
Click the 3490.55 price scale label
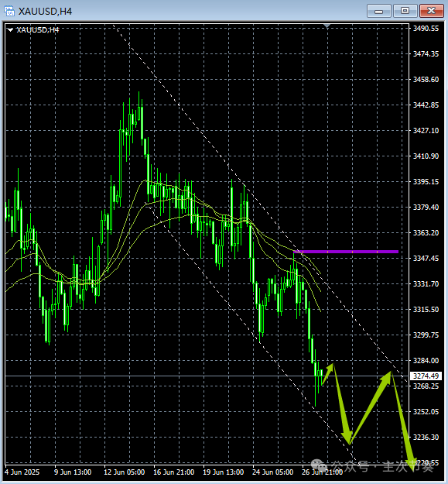(x=426, y=29)
